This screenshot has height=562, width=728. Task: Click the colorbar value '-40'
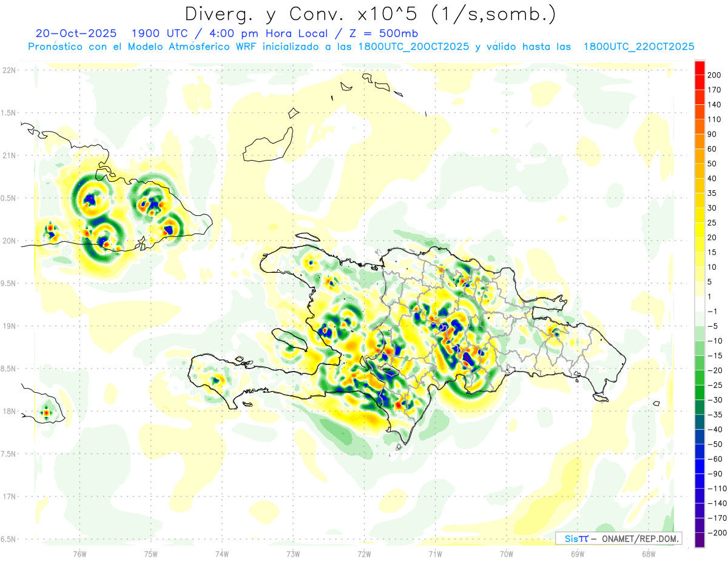pos(715,430)
